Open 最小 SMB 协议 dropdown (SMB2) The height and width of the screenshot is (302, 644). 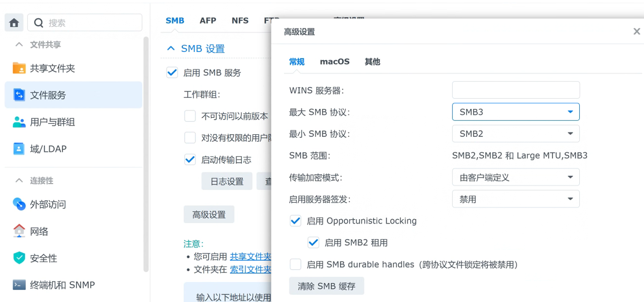click(x=516, y=134)
